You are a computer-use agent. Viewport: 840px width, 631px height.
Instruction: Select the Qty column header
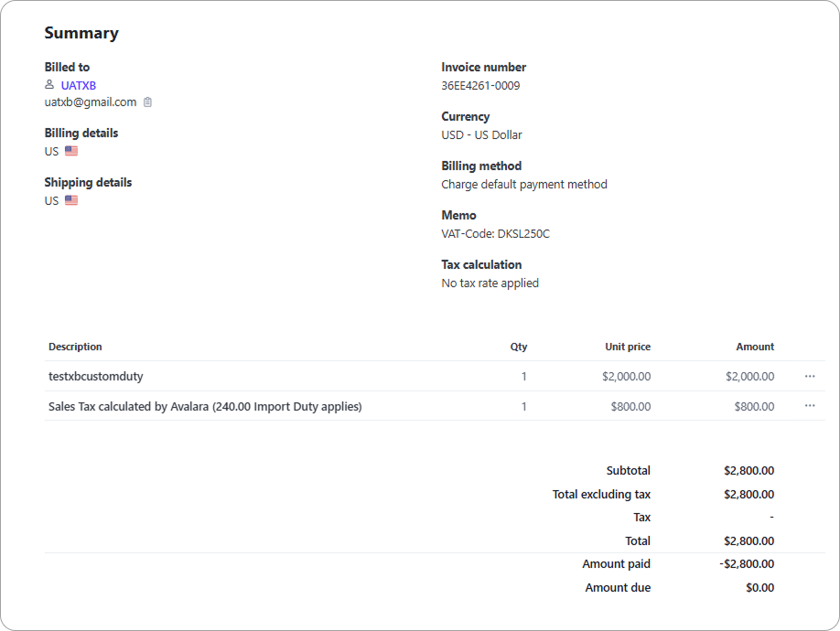[519, 347]
